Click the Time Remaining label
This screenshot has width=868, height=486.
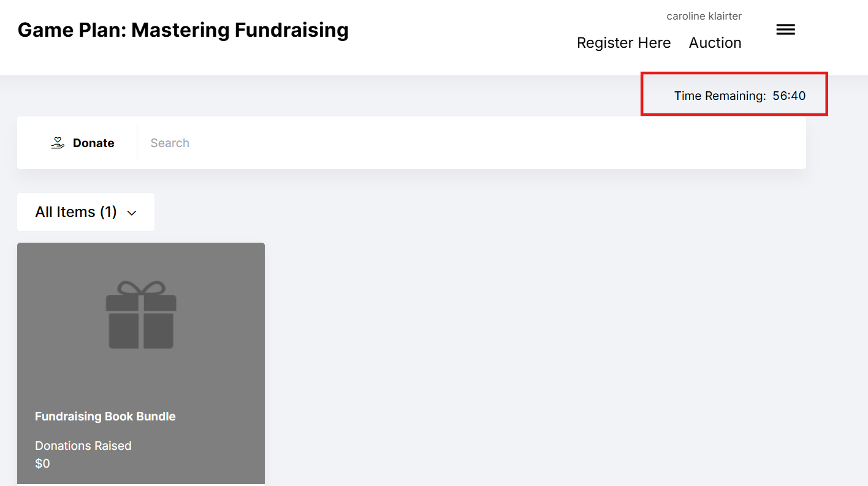click(x=720, y=96)
